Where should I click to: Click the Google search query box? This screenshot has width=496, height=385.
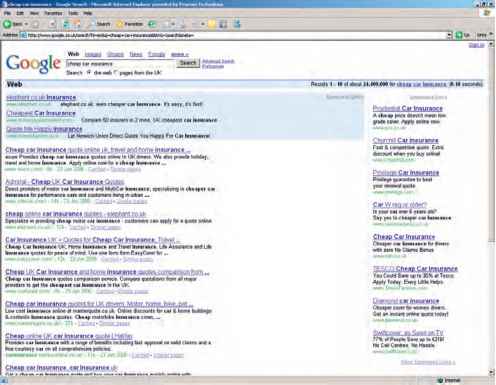coord(120,63)
